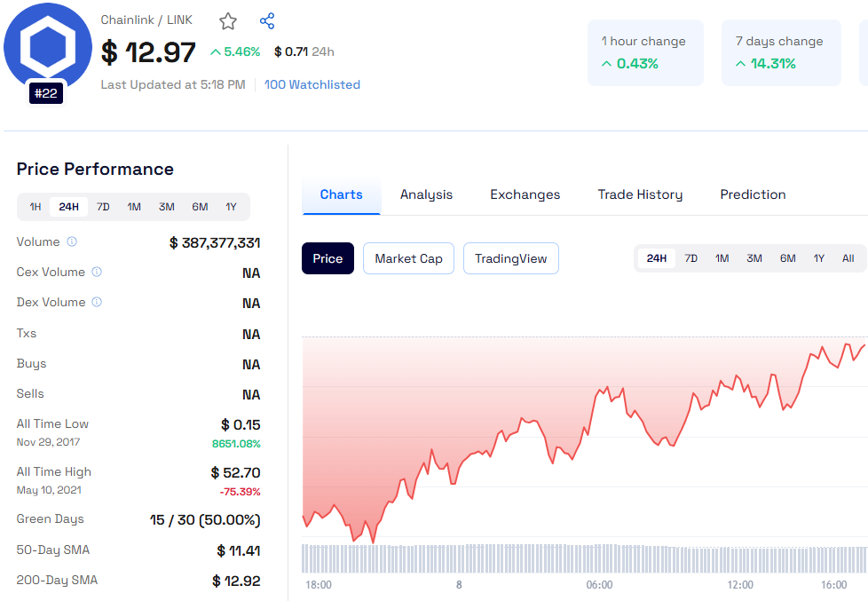The height and width of the screenshot is (601, 868).
Task: Open the Trade History tab
Action: click(640, 195)
